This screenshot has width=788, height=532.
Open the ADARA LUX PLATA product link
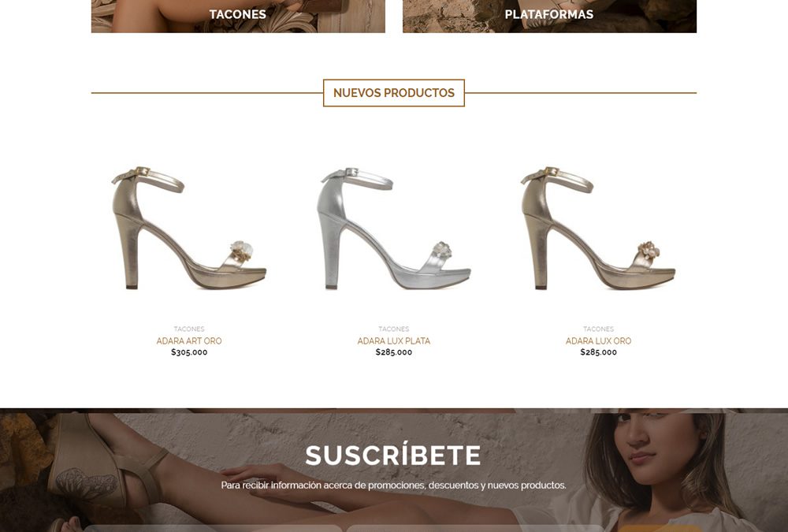[393, 341]
